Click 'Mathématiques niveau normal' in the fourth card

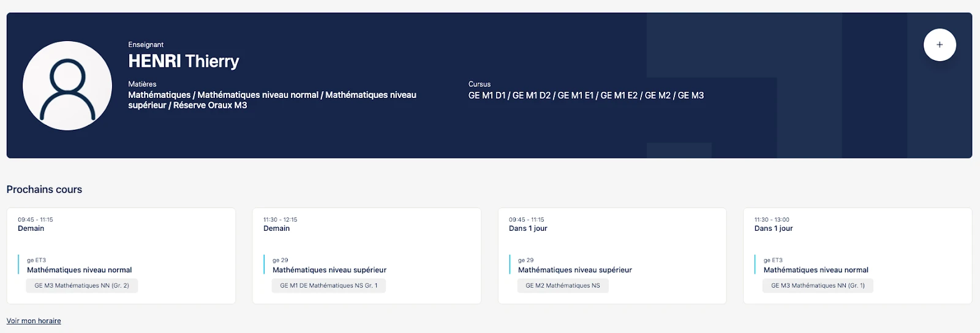tap(816, 270)
